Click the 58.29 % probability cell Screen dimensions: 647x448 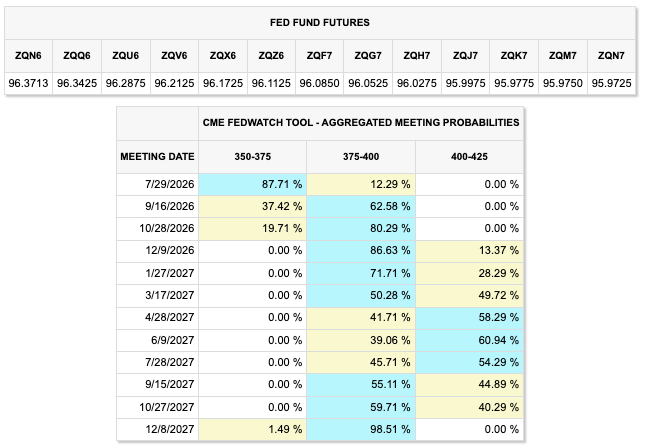(x=469, y=318)
